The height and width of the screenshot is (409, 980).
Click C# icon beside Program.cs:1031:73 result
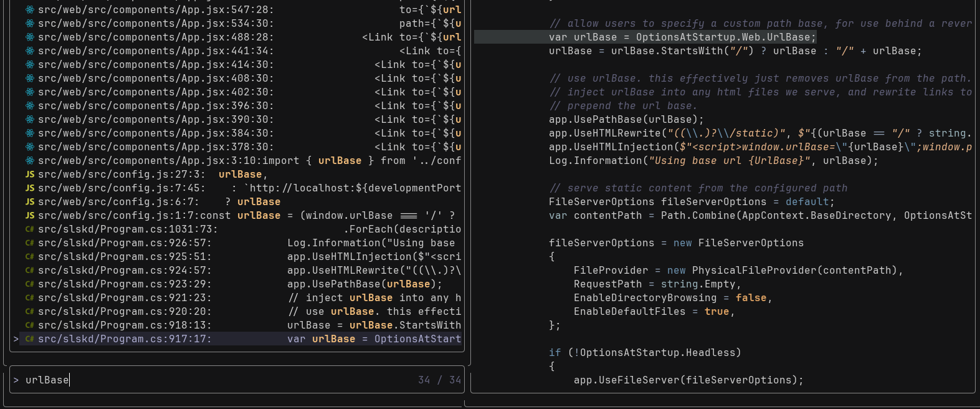[x=30, y=229]
